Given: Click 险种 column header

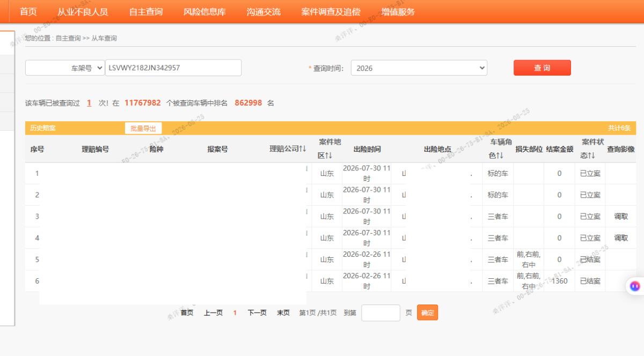Looking at the screenshot, I should coord(156,149).
